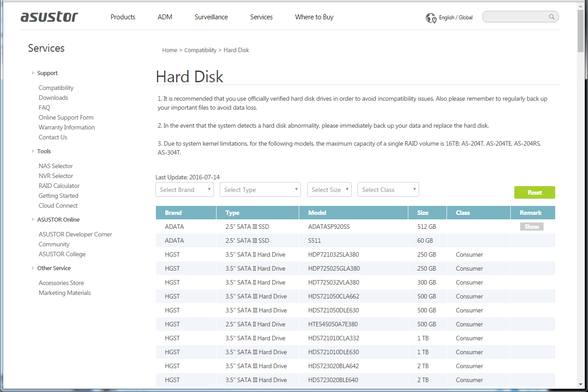Open the Marketing Materials link

tap(65, 293)
